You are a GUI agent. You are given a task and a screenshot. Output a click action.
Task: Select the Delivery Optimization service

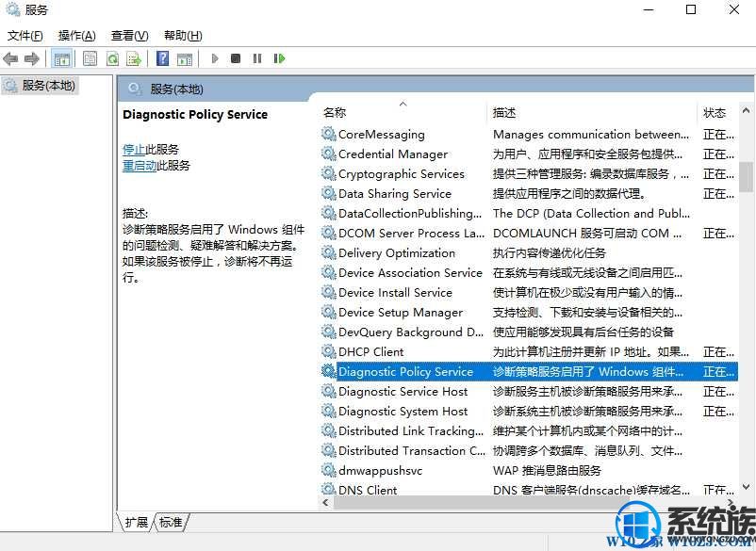tap(529, 252)
